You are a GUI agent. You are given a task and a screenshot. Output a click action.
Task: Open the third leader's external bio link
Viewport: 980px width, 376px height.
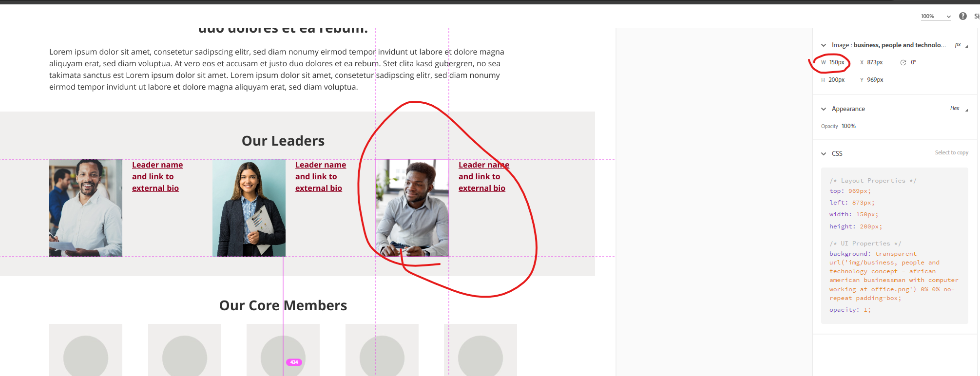(x=484, y=176)
